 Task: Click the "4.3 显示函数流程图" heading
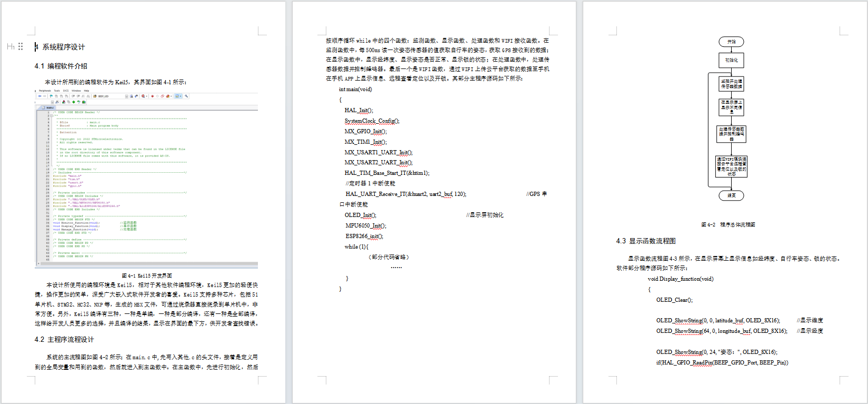[646, 241]
